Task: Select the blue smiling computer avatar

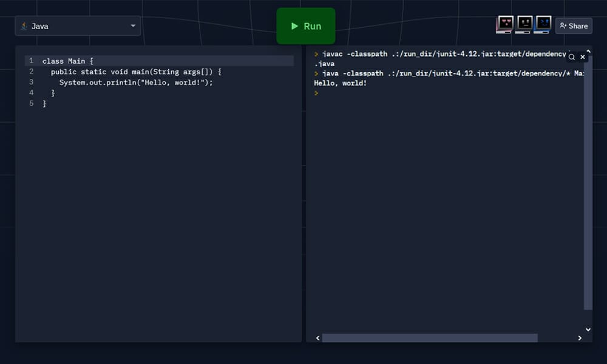Action: (x=543, y=24)
